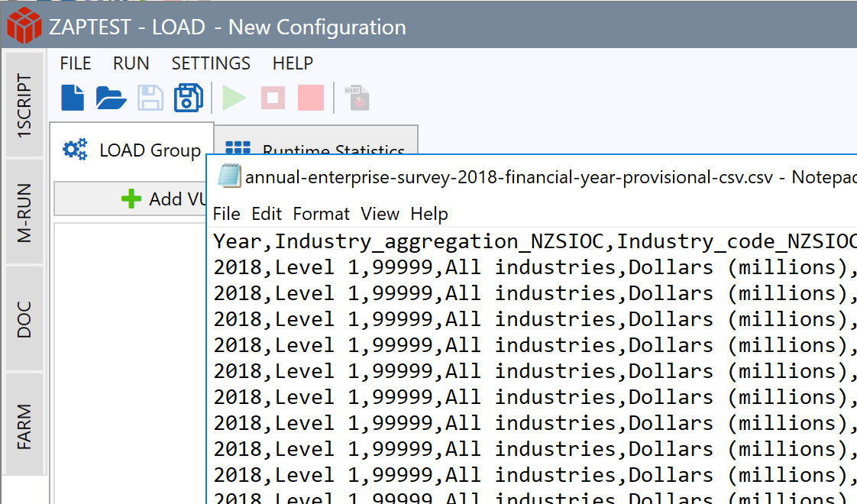Open the RUN menu
The width and height of the screenshot is (857, 504).
tap(131, 63)
